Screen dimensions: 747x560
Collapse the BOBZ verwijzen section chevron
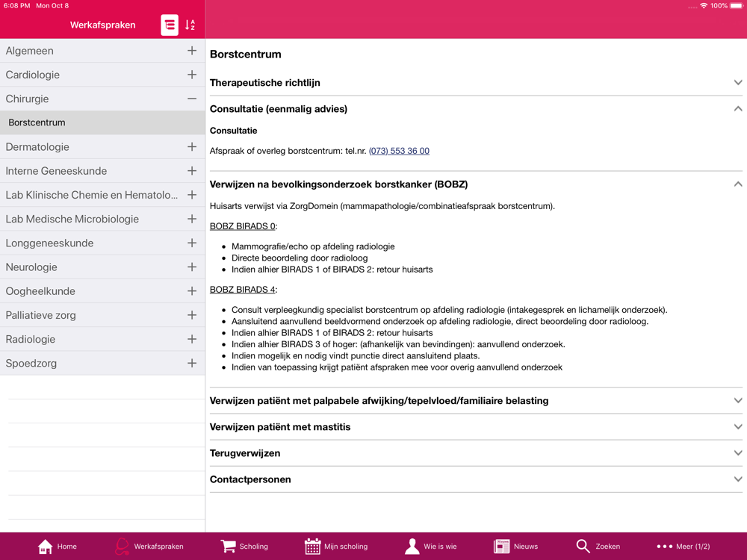(737, 184)
